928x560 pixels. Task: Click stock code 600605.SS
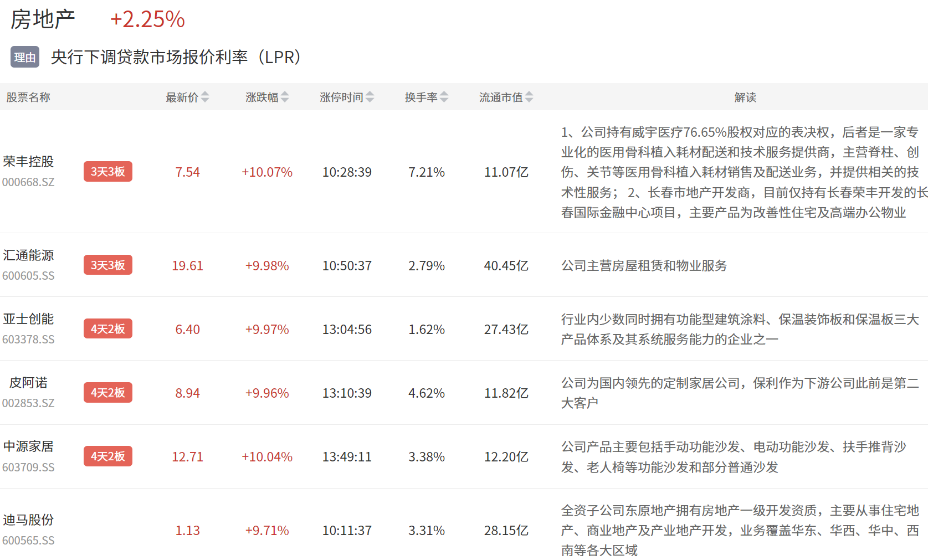click(x=28, y=276)
